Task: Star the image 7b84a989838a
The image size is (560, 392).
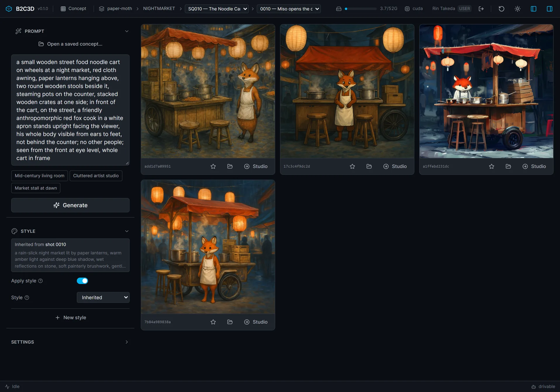Action: click(x=213, y=322)
